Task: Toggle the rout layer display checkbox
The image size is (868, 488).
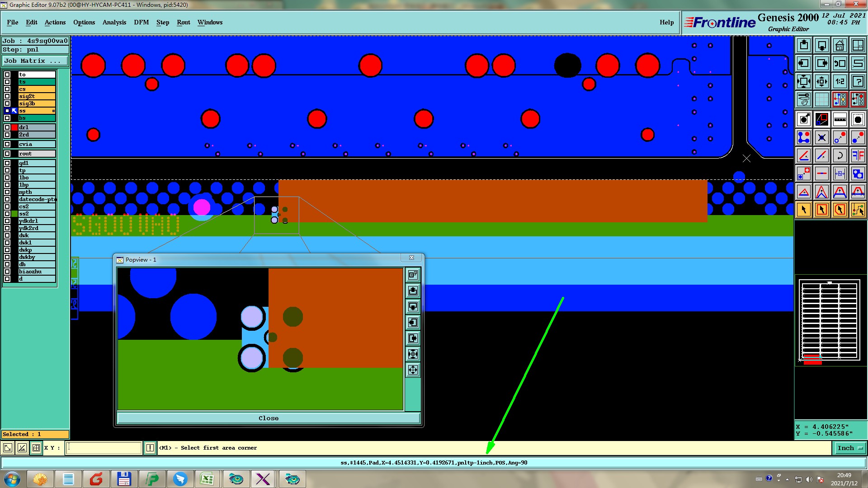Action: [x=7, y=154]
